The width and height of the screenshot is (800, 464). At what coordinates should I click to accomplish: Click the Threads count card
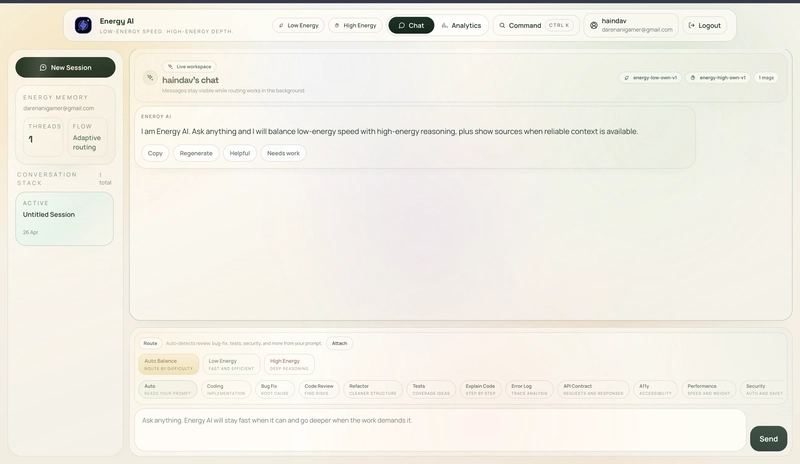click(43, 137)
